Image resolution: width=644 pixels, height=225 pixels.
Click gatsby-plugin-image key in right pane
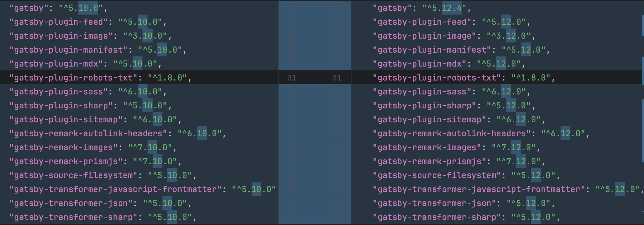424,36
